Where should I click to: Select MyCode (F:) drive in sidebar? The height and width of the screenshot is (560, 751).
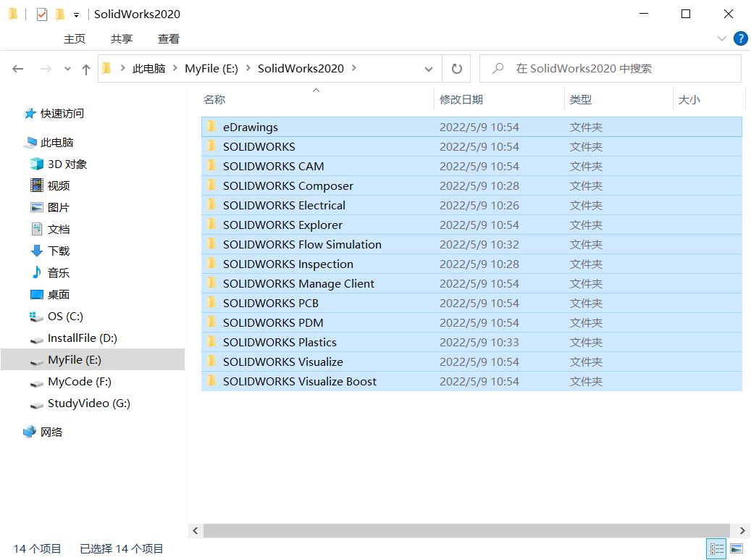coord(80,382)
